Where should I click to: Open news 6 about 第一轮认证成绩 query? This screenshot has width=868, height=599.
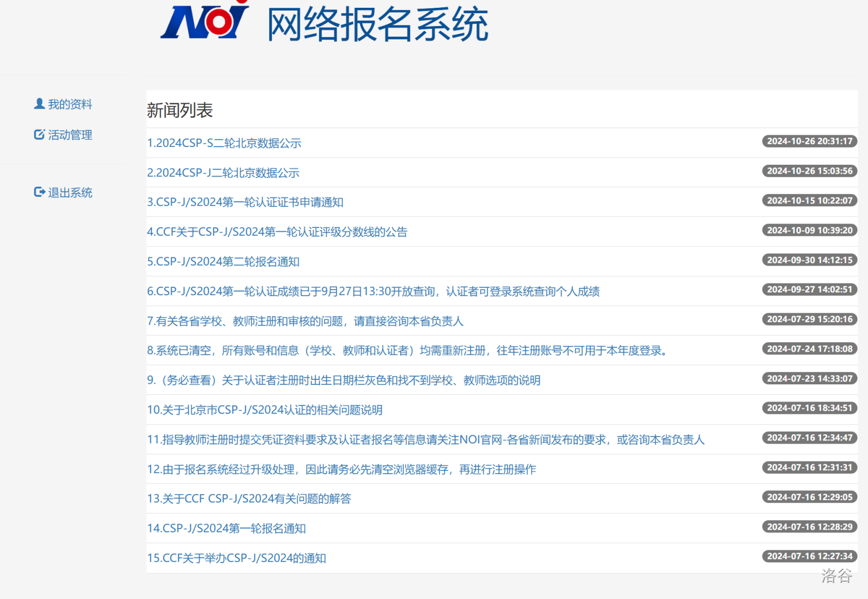[x=373, y=291]
